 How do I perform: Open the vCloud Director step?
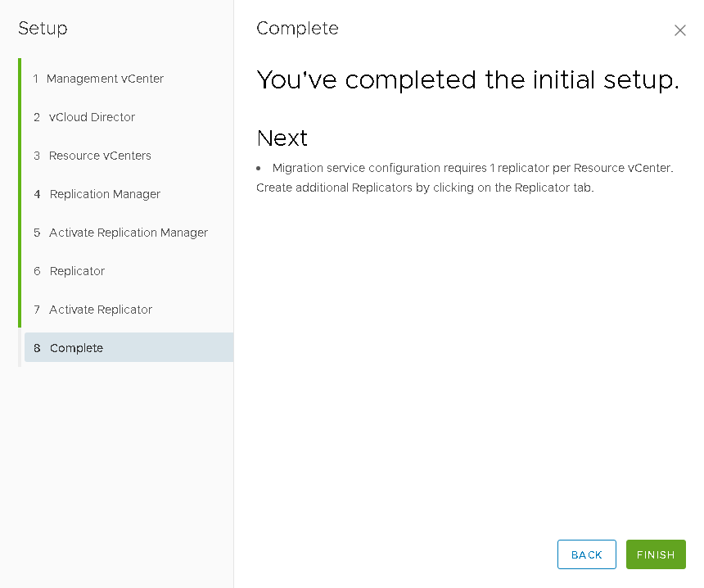tap(92, 117)
